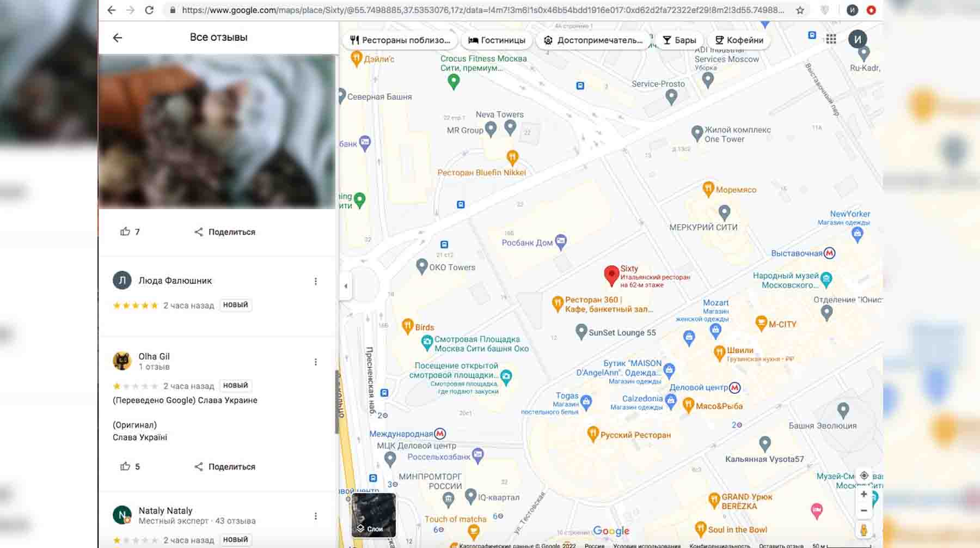
Task: Select the Моремясо restaurant marker
Action: tap(708, 189)
